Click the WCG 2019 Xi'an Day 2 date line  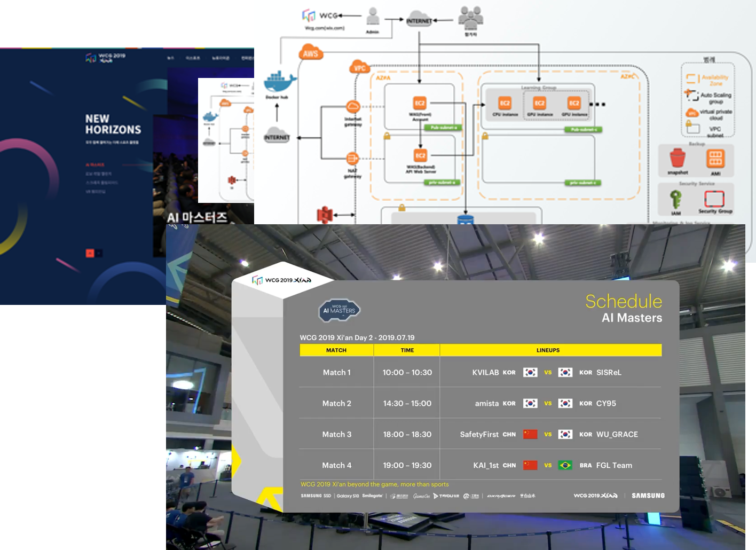pos(357,337)
